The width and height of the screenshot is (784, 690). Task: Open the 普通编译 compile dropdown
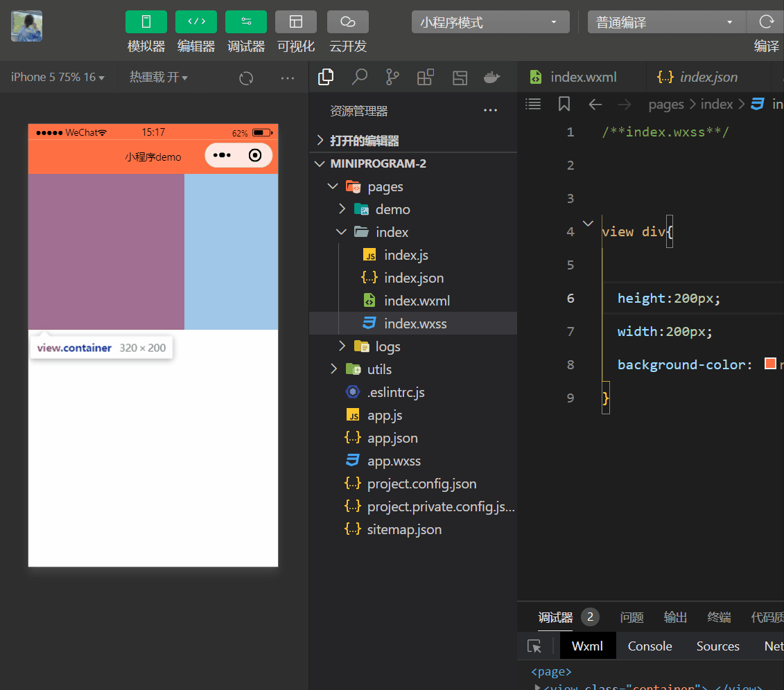coord(666,22)
